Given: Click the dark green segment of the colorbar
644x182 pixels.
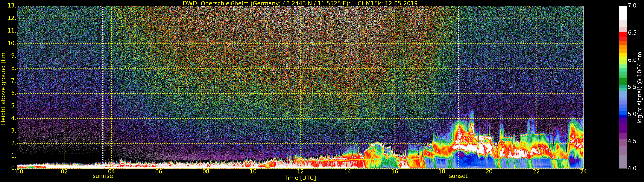Looking at the screenshot, I should pos(623,82).
